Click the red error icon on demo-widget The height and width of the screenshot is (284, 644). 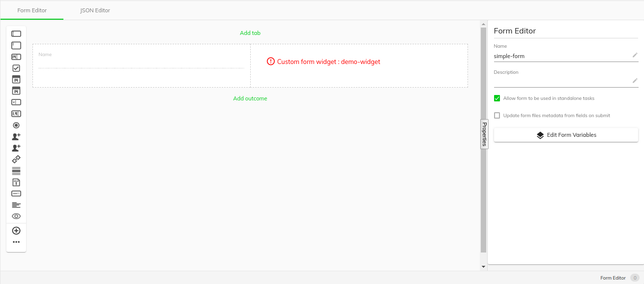coord(271,62)
